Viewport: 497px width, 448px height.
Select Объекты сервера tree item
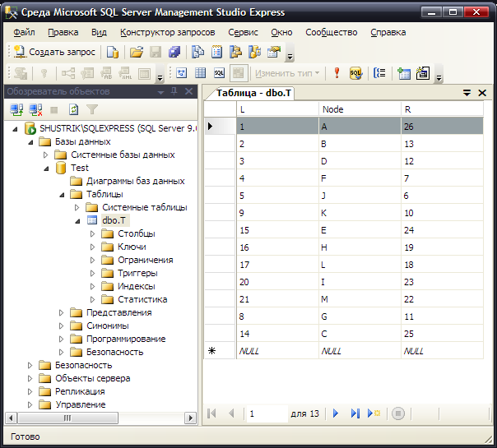(92, 378)
